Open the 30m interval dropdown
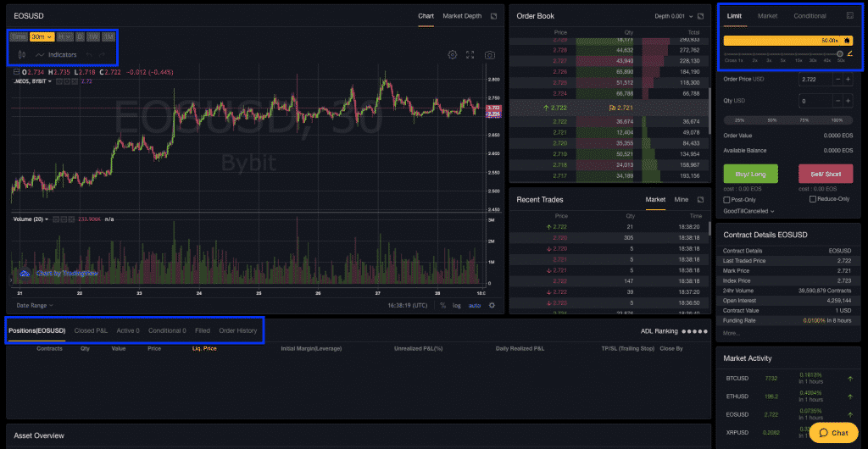This screenshot has height=449, width=868. tap(42, 37)
